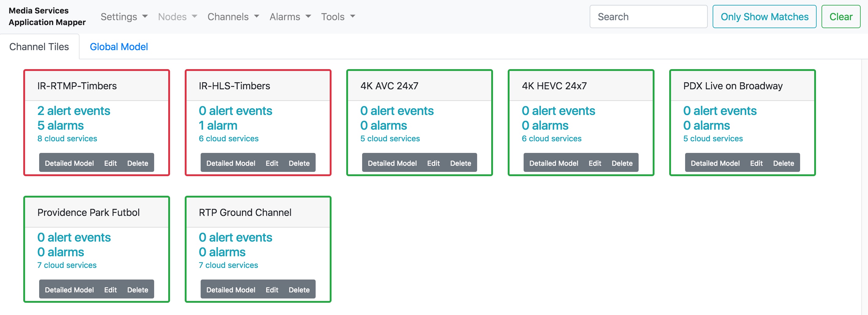Edit the PDX Live on Broadway channel

(x=756, y=163)
